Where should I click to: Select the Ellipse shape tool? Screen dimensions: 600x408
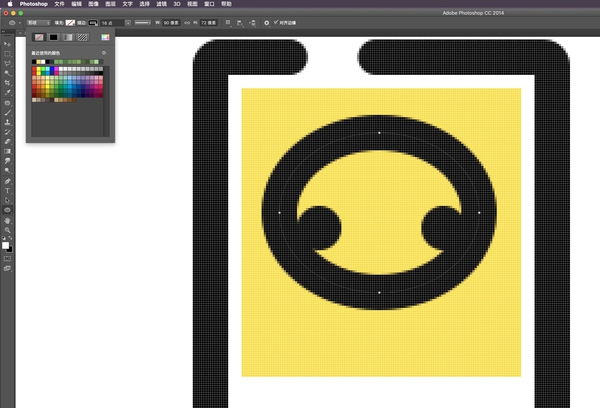[x=7, y=210]
